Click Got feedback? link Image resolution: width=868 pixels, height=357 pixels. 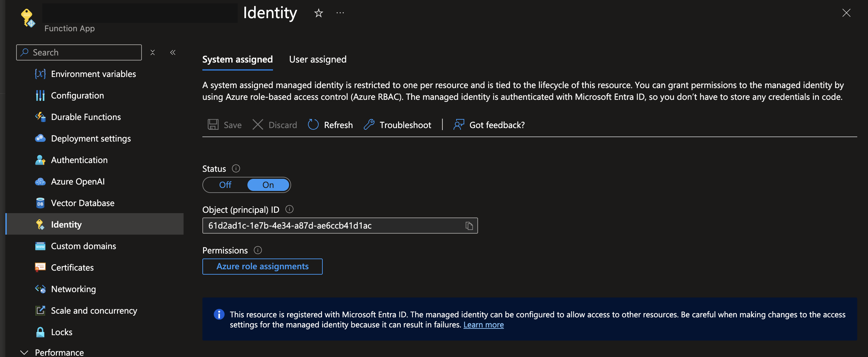coord(488,125)
